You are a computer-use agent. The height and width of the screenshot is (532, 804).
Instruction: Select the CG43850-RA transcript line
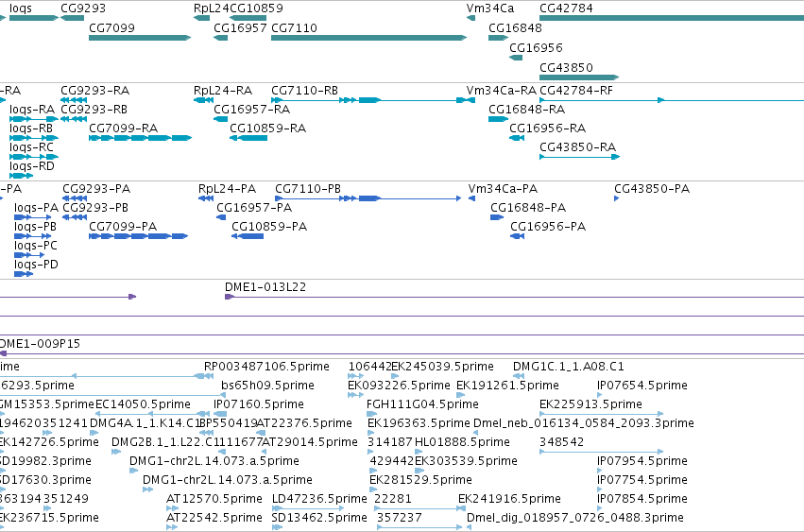pyautogui.click(x=579, y=157)
